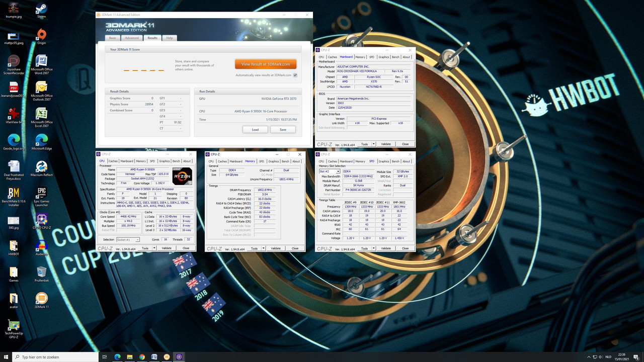Expand Tools dropdown arrow in Mainboard window
The width and height of the screenshot is (644, 362).
(x=373, y=144)
